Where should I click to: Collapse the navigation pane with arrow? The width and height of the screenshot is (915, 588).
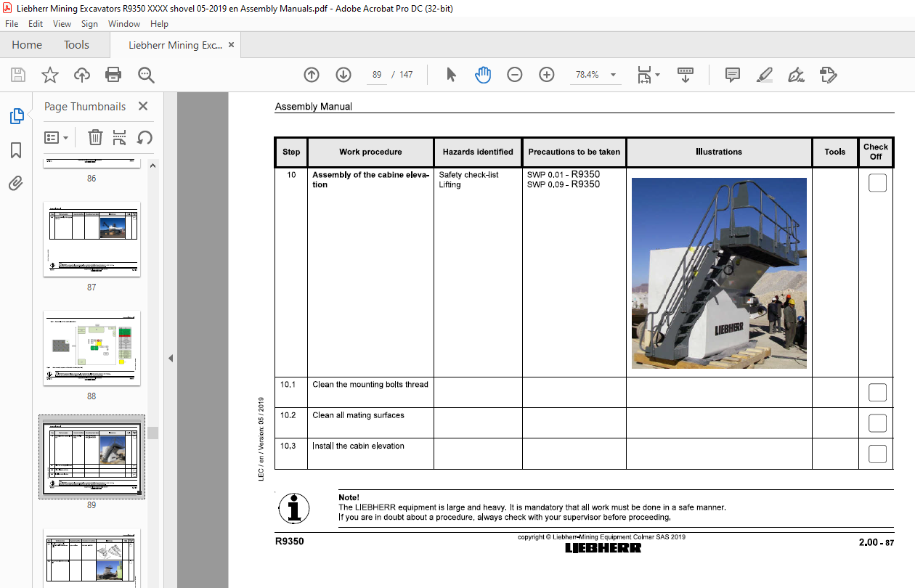[x=170, y=358]
